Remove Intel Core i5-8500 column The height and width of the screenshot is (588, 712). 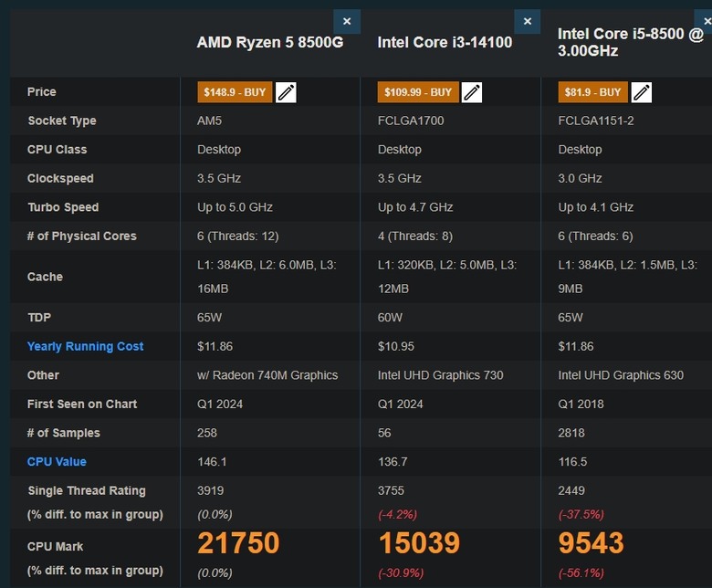point(705,21)
